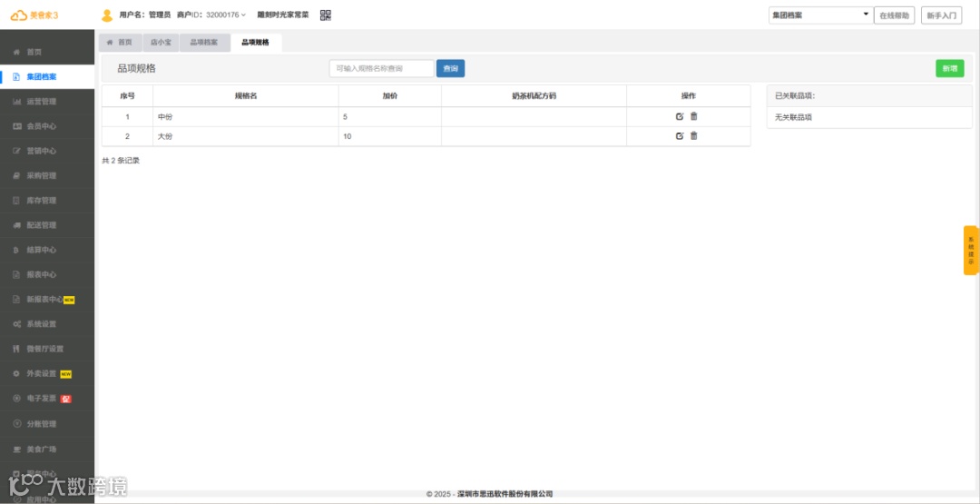Open 报表中心 in the sidebar
The height and width of the screenshot is (504, 980).
pos(47,274)
